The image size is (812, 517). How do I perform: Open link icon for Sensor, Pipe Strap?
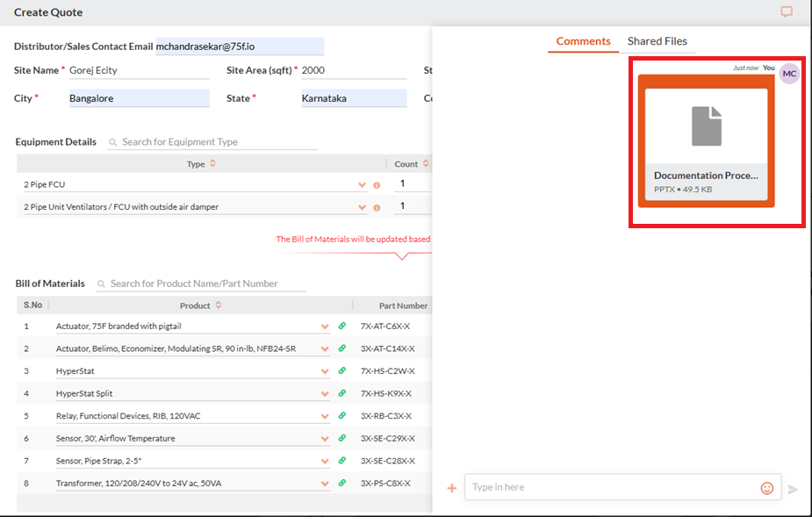pyautogui.click(x=342, y=461)
